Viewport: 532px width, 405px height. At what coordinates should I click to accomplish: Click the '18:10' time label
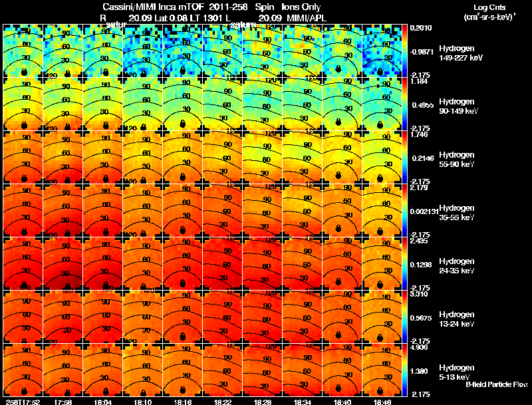[x=143, y=402]
